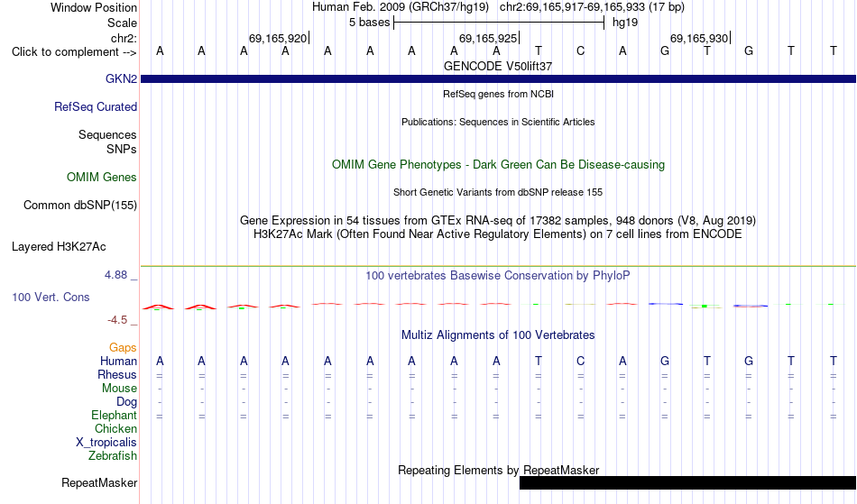Select the GKN2 blue gene bar

499,79
